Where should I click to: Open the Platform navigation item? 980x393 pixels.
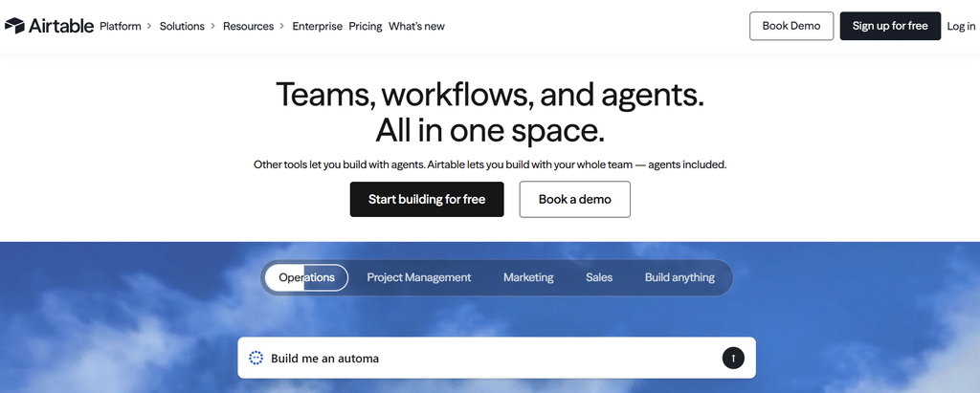[x=120, y=26]
